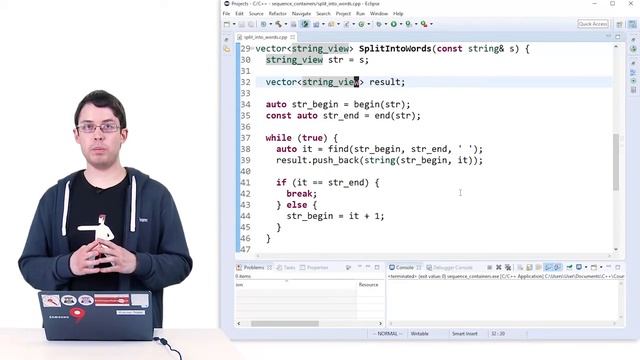Click the Display Selected Console monitor icon

[579, 267]
